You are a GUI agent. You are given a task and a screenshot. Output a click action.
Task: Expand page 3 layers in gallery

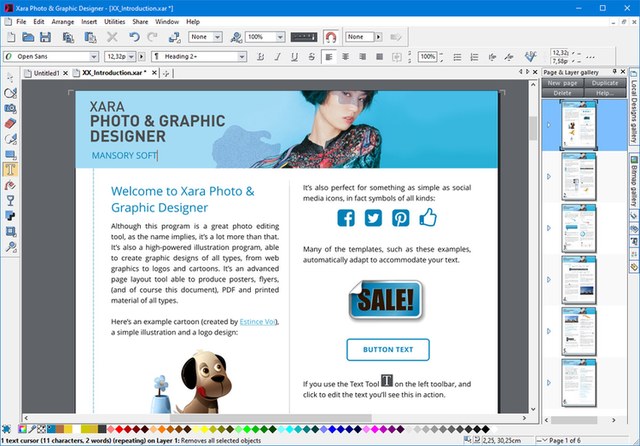549,228
